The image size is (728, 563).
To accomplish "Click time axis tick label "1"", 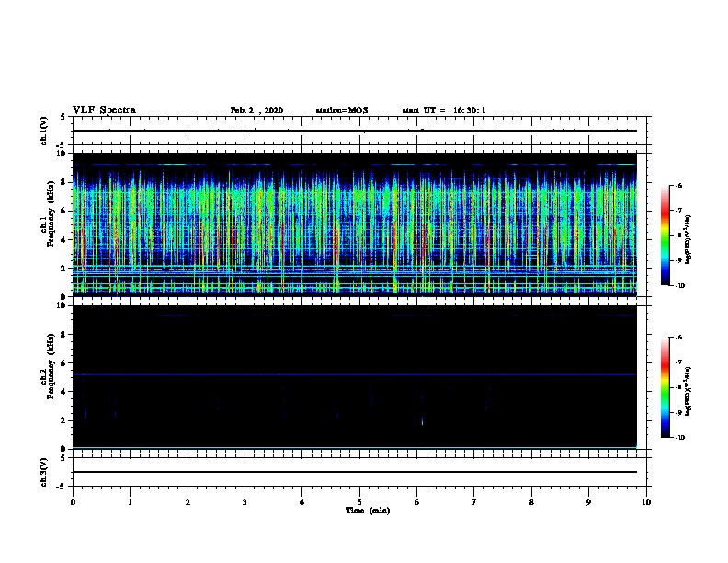I will click(x=130, y=502).
